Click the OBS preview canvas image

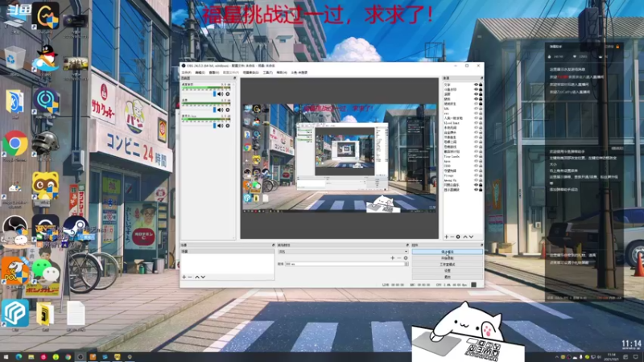pos(340,158)
